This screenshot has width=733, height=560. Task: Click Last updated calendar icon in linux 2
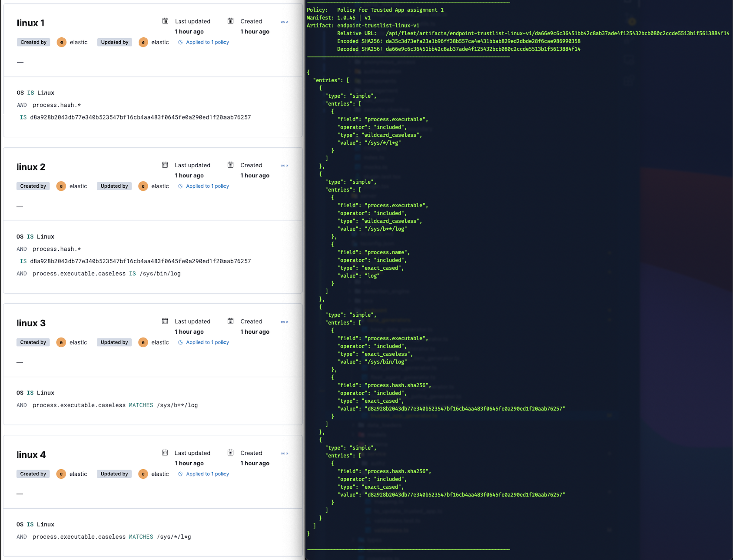(165, 165)
